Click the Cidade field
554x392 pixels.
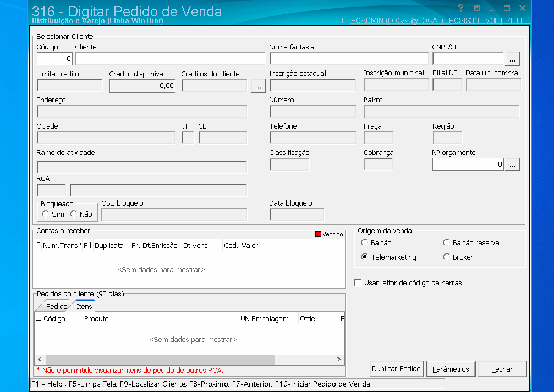[106, 138]
